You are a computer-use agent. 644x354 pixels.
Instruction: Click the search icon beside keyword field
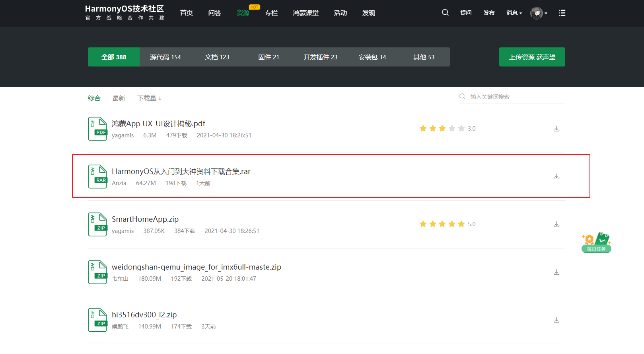point(462,96)
